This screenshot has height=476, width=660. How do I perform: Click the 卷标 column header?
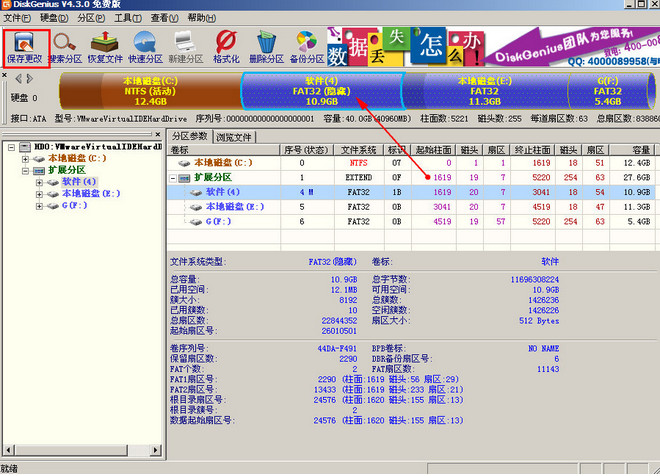(224, 150)
